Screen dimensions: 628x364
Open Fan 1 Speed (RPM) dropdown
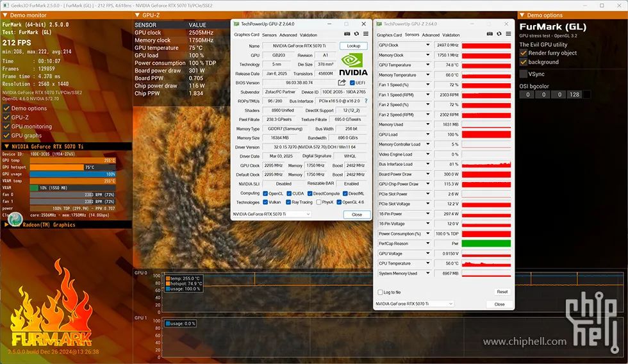(428, 95)
